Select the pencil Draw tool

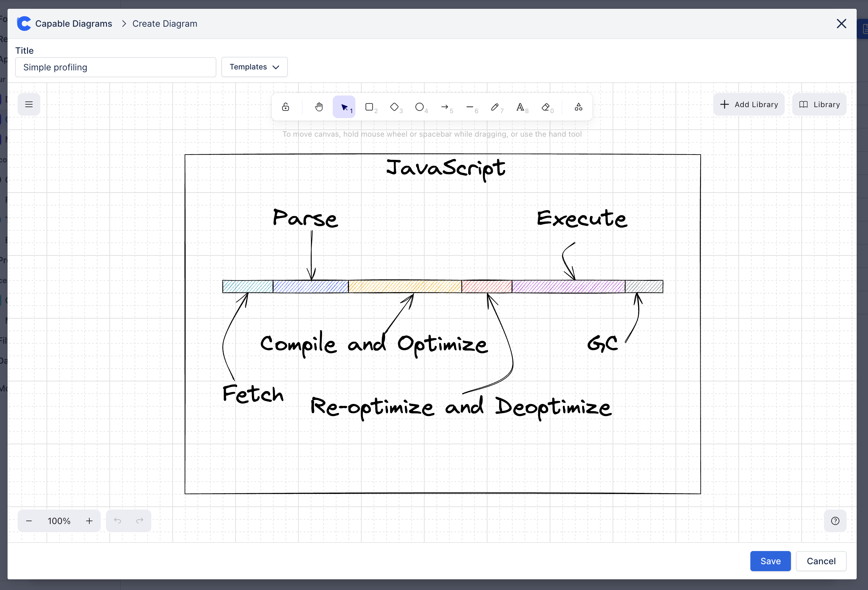click(x=495, y=107)
